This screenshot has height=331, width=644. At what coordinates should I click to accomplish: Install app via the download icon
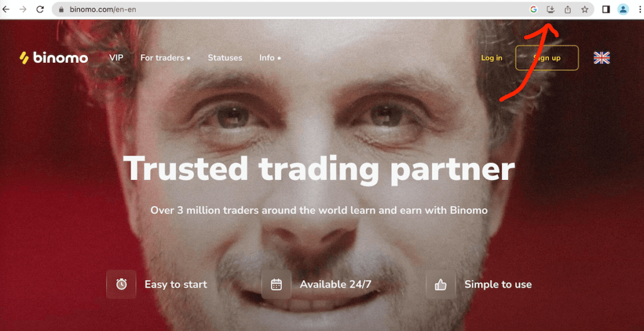point(551,9)
